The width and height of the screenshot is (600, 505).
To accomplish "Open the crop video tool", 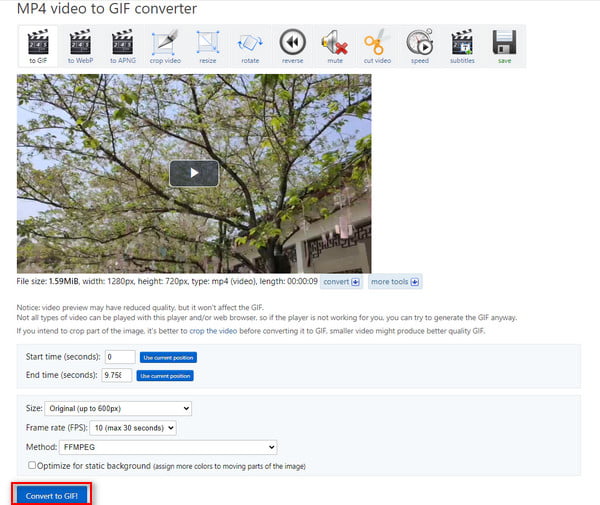I will (165, 46).
